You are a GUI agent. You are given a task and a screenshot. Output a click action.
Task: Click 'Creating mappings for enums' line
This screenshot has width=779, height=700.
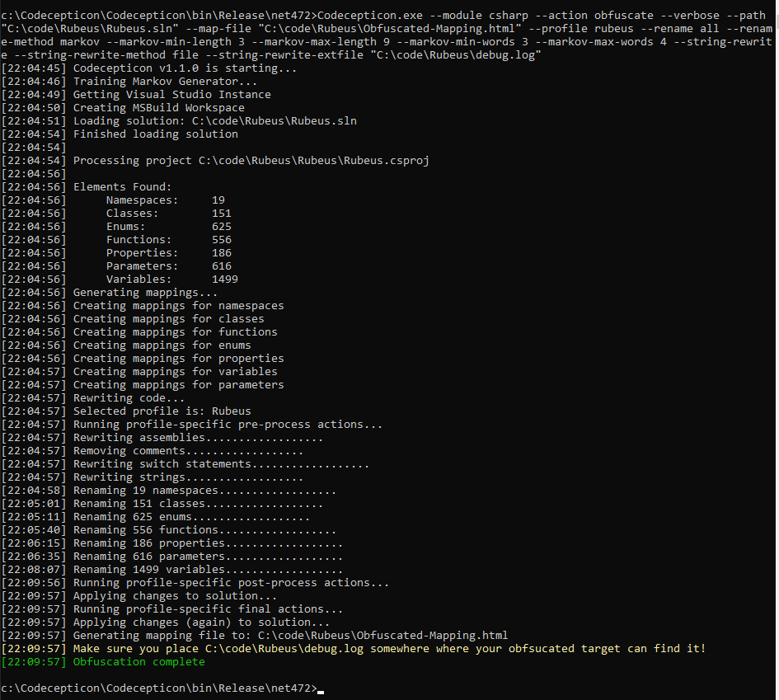[126, 345]
